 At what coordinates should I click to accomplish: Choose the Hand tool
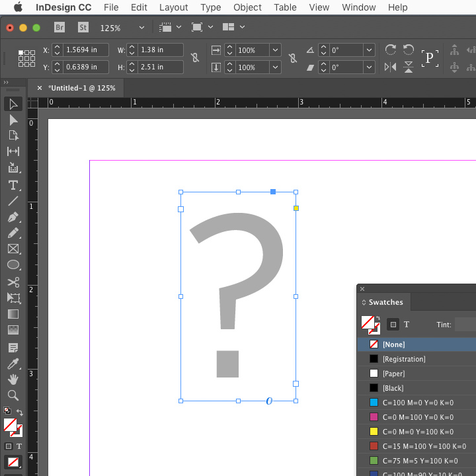click(x=13, y=379)
